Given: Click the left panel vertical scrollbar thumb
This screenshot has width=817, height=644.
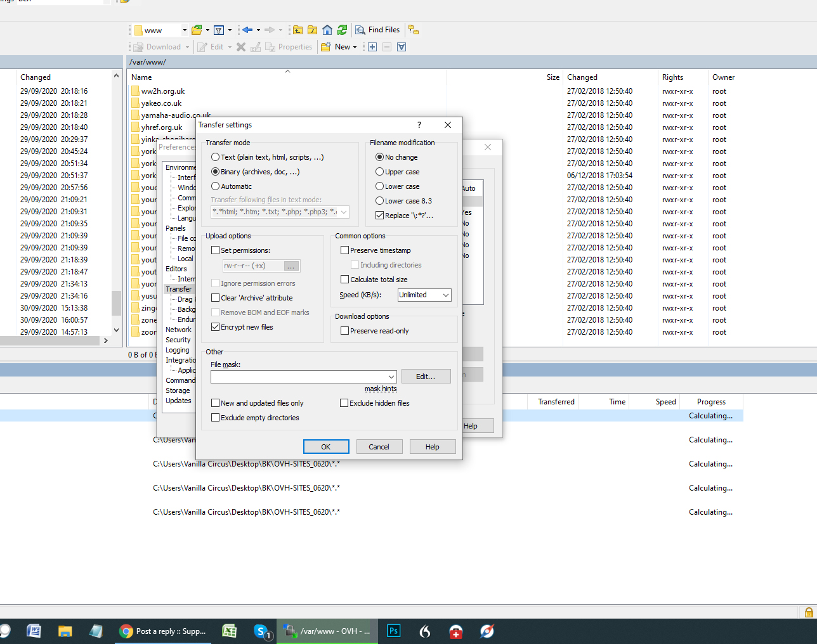Looking at the screenshot, I should tap(116, 302).
